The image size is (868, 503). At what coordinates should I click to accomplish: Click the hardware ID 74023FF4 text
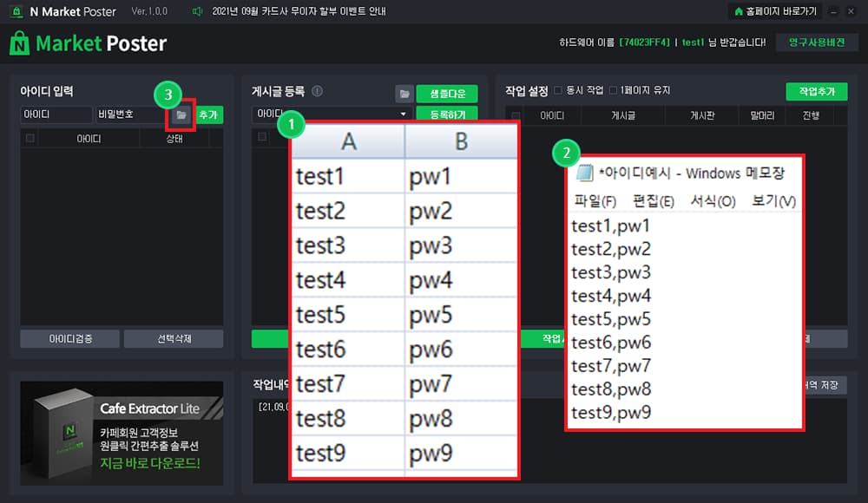644,42
